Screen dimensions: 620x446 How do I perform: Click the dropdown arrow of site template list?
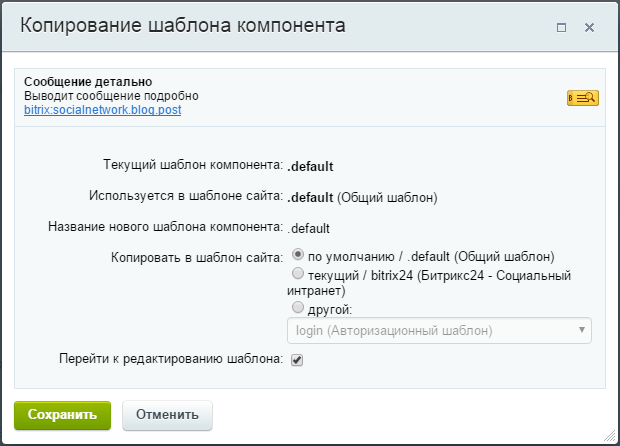[x=581, y=330]
